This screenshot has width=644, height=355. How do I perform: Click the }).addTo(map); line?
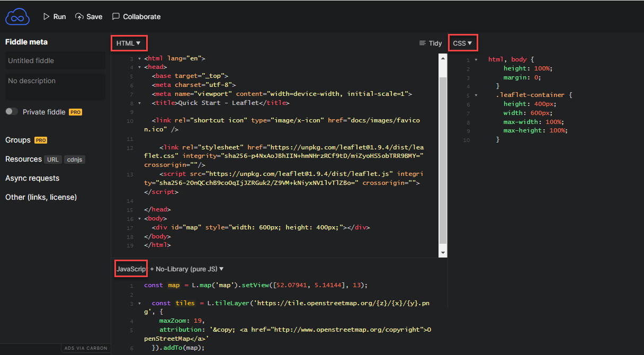point(178,348)
